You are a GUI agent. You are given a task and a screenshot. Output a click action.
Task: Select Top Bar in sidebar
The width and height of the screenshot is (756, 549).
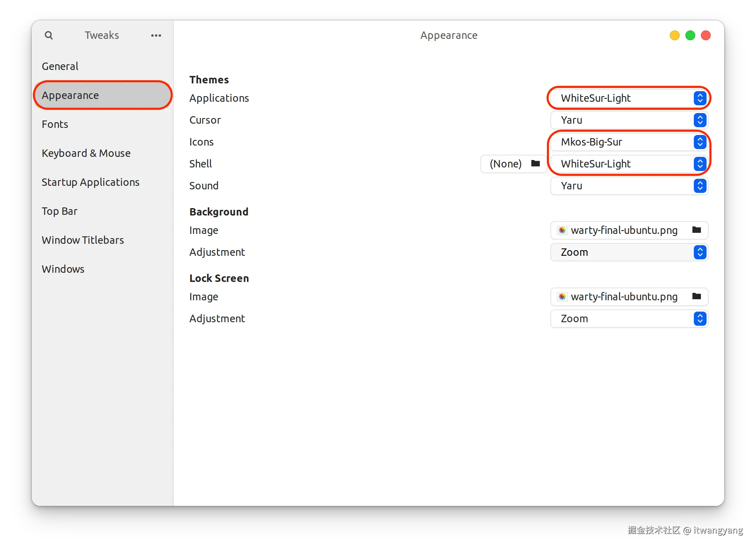(59, 211)
